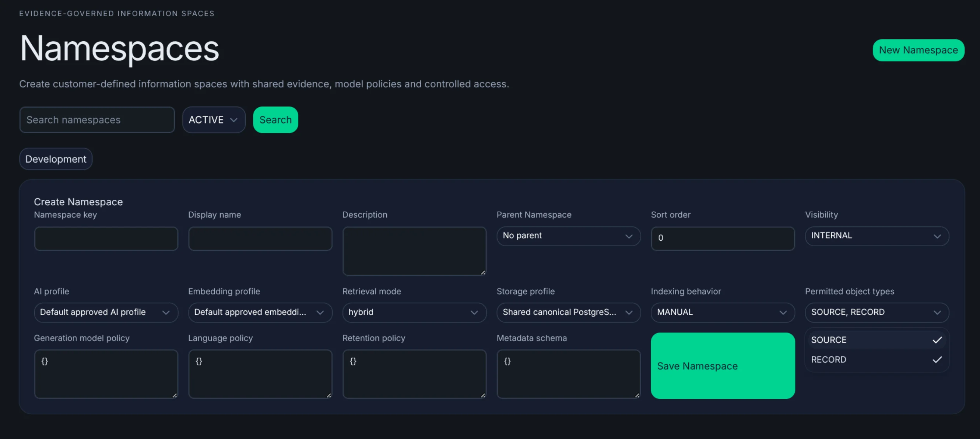Click the Language policy textarea
This screenshot has height=439, width=980.
pos(260,374)
